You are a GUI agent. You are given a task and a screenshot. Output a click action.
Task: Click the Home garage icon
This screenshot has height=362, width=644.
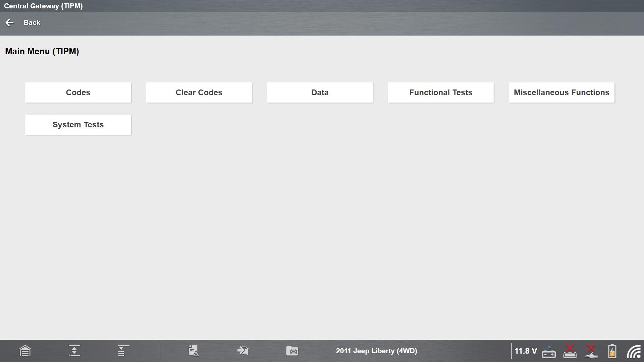25,351
